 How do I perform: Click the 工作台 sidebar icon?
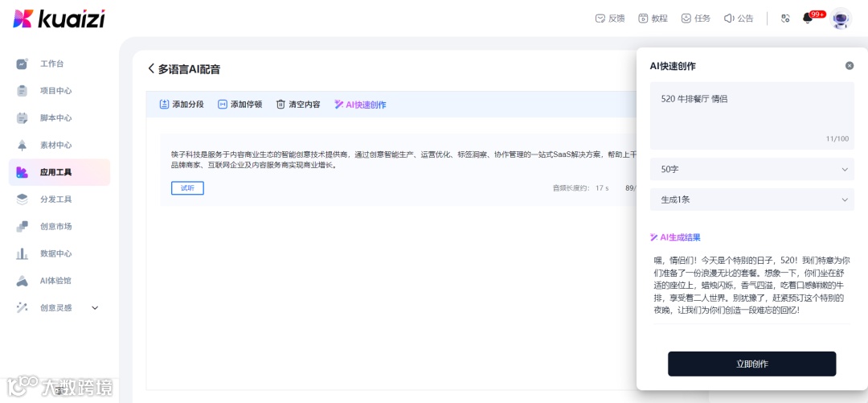(22, 64)
